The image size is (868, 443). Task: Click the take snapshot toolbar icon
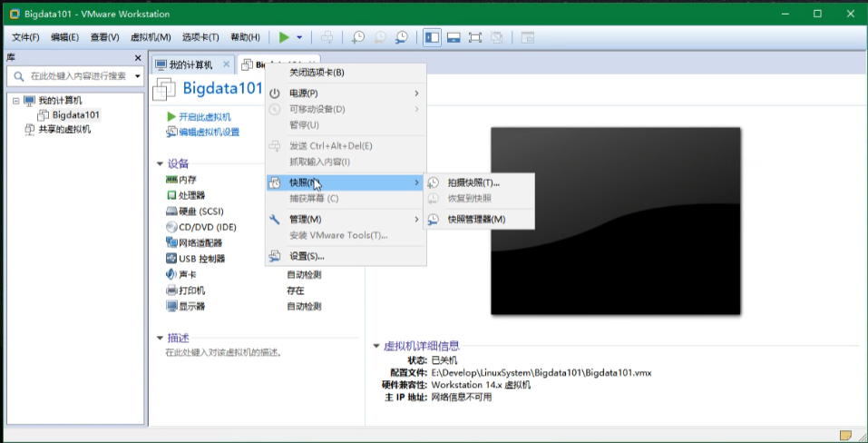358,37
